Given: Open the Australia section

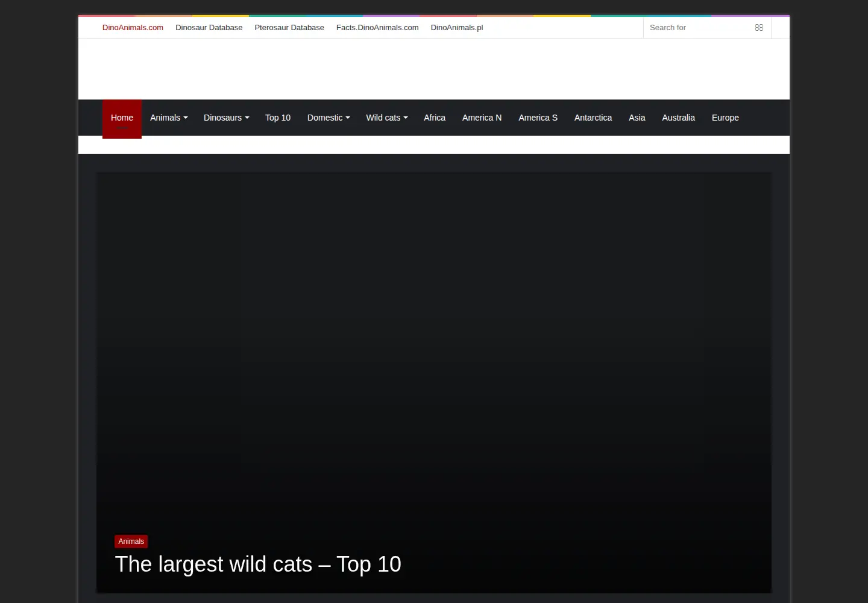Looking at the screenshot, I should click(678, 118).
